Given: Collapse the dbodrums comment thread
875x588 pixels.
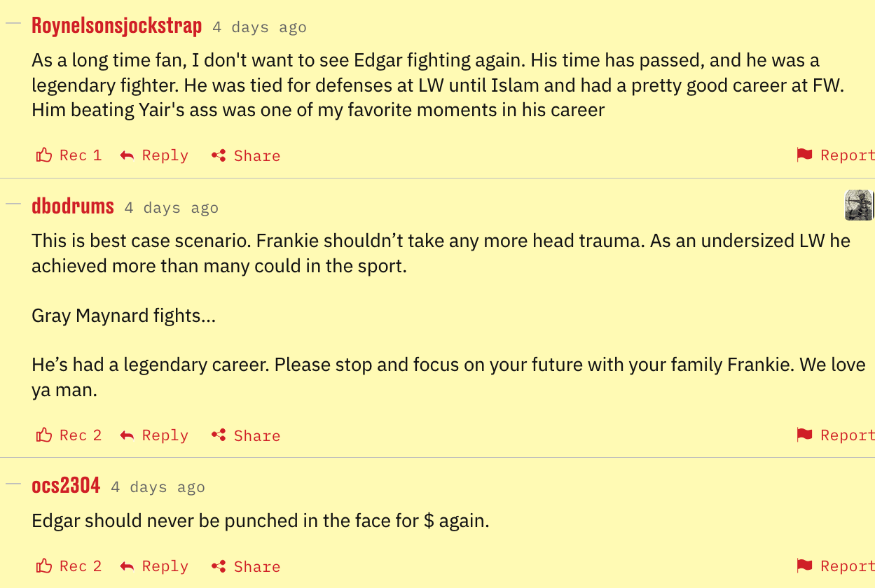Looking at the screenshot, I should coord(13,204).
